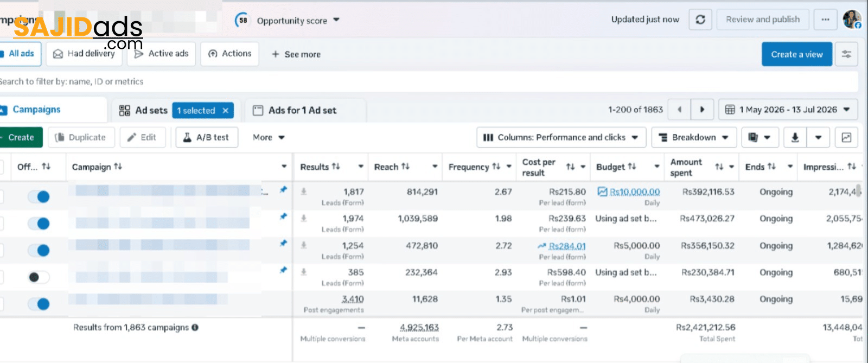Go to previous page of campaigns
Image resolution: width=868 pixels, height=363 pixels.
[679, 110]
